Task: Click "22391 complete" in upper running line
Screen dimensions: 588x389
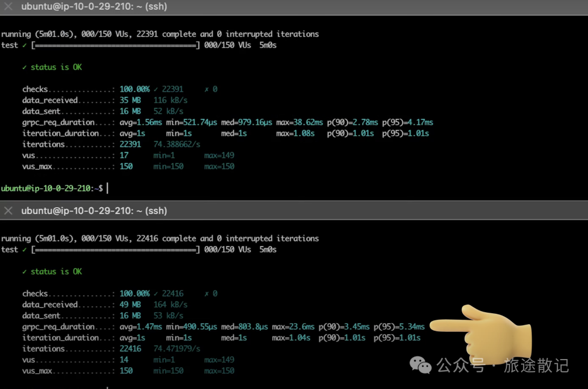Action: (x=166, y=34)
